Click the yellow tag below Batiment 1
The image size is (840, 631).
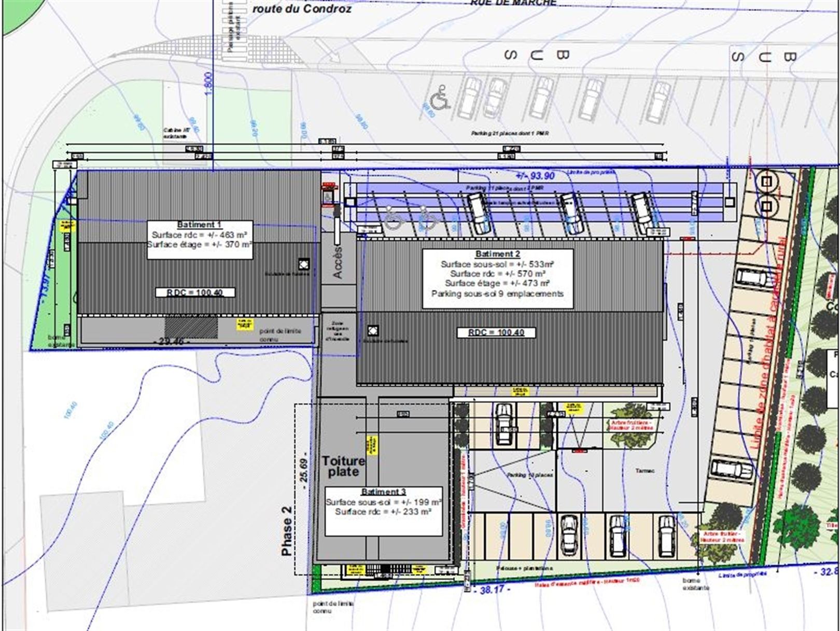(244, 325)
